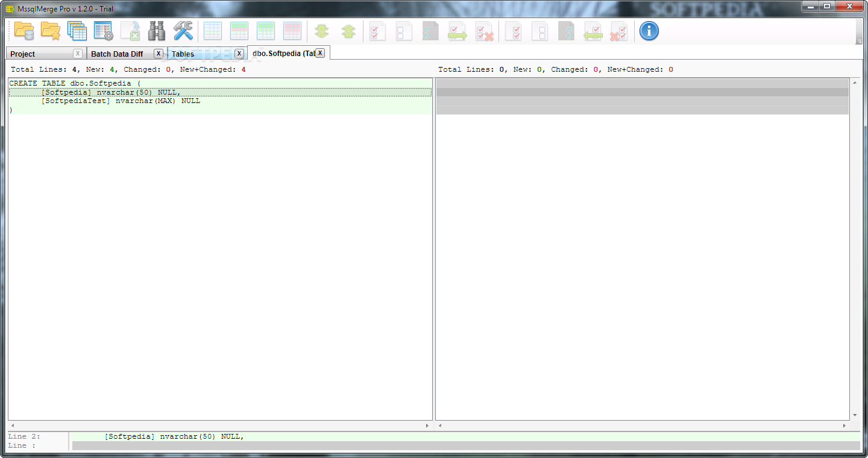Open project using the folder-with-database icon
The height and width of the screenshot is (458, 868).
(24, 31)
